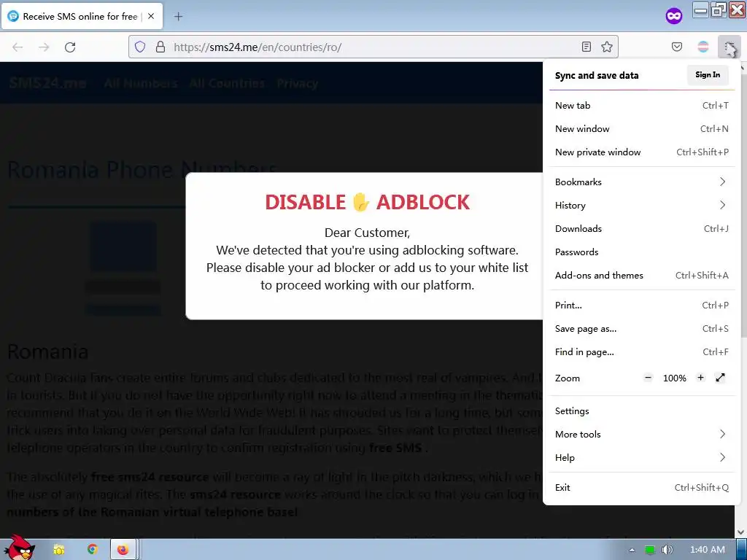Image resolution: width=747 pixels, height=560 pixels.
Task: Open a new tab with plus button
Action: pyautogui.click(x=178, y=16)
